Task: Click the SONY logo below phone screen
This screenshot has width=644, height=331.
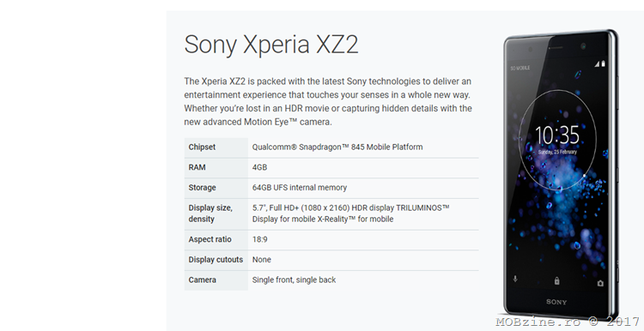Action: (x=556, y=303)
